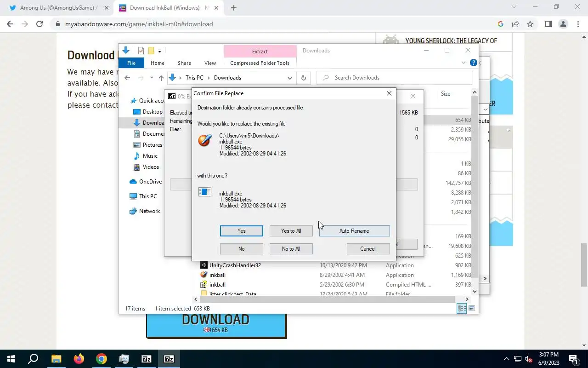This screenshot has height=368, width=588.
Task: Click the Chrome address bar URL
Action: tap(139, 24)
